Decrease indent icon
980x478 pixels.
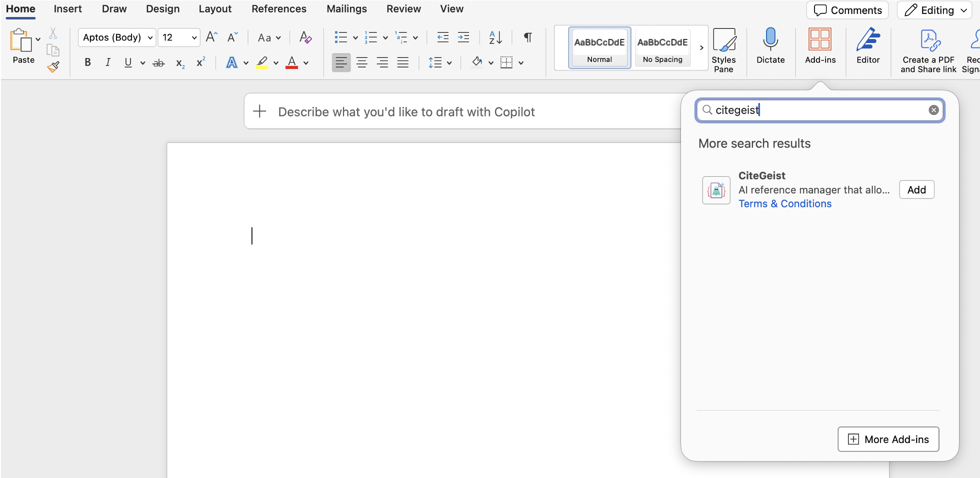pyautogui.click(x=442, y=37)
